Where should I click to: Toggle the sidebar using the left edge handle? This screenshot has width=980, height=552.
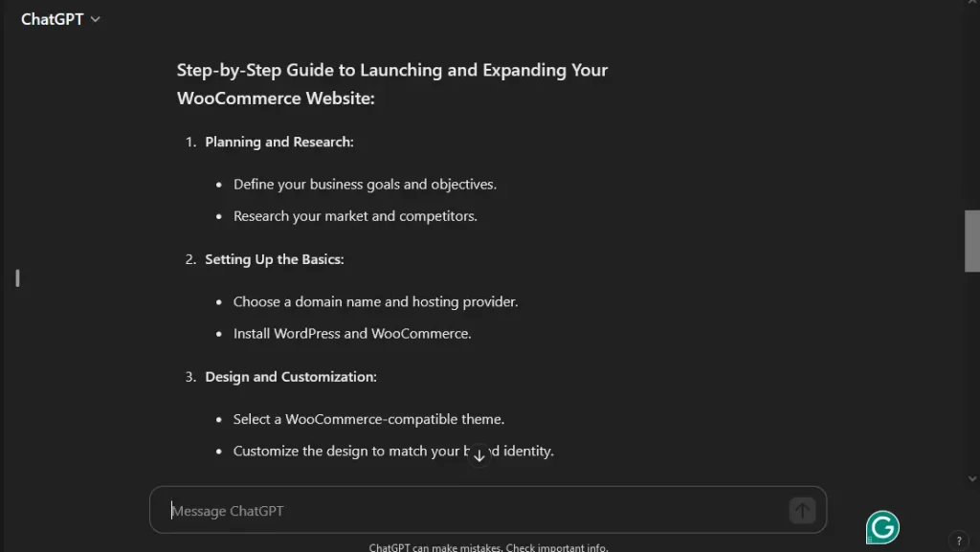[17, 278]
